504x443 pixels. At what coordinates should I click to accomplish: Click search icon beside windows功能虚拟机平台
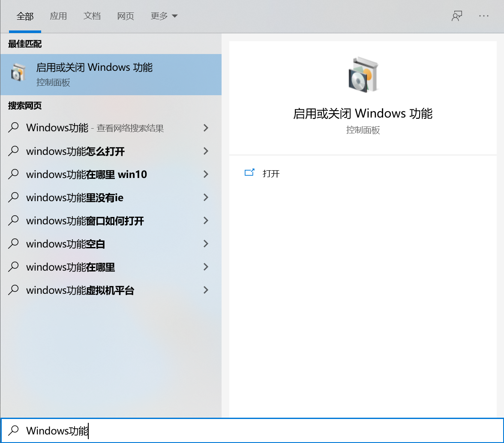[14, 290]
